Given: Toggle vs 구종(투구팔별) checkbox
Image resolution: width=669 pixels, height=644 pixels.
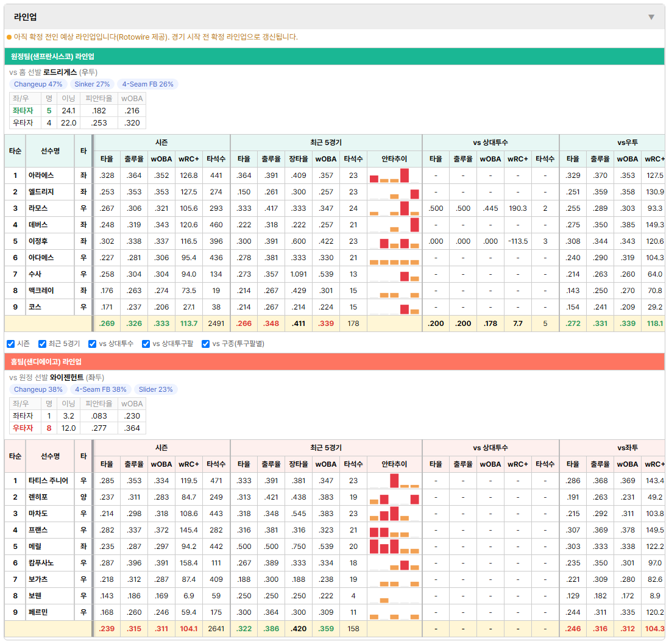Looking at the screenshot, I should (206, 344).
